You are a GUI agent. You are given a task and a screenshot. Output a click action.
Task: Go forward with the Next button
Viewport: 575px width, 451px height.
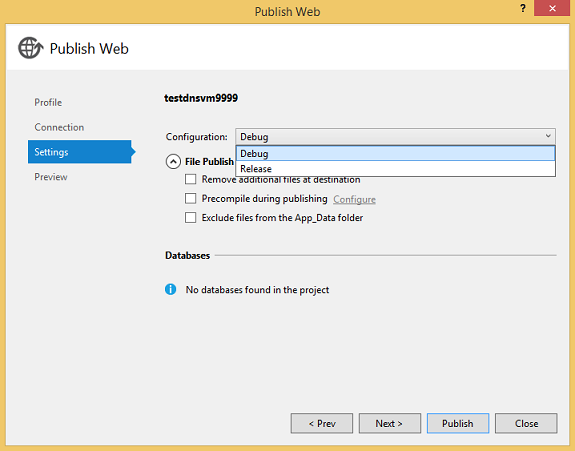[389, 424]
